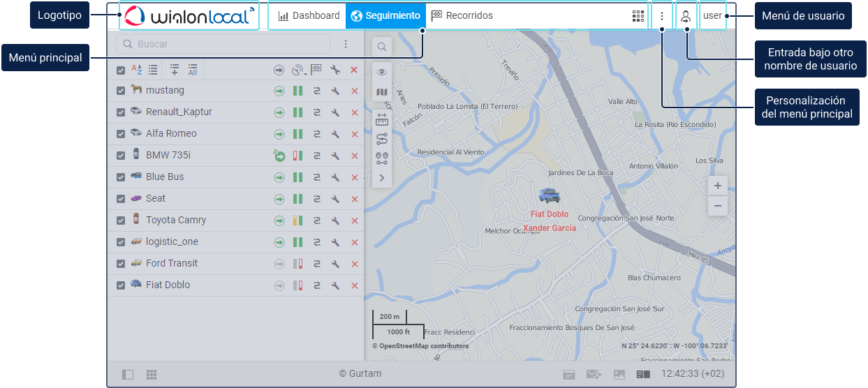This screenshot has width=868, height=388.
Task: Open the main menu customization dots
Action: [662, 16]
